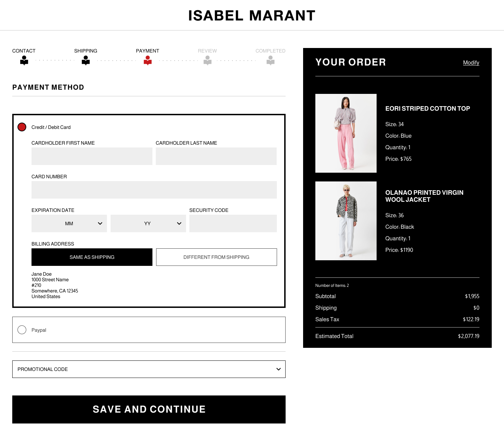The height and width of the screenshot is (441, 504).
Task: Click the Shipping step marker icon
Action: (x=86, y=60)
